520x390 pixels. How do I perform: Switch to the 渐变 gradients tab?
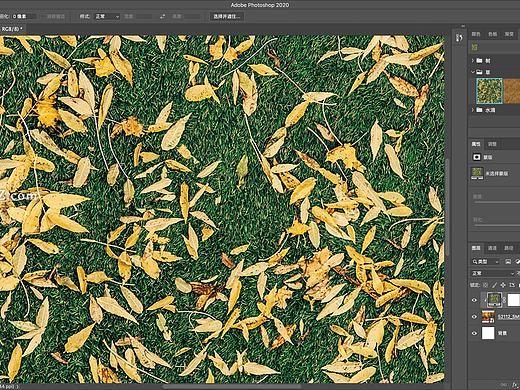[x=509, y=34]
